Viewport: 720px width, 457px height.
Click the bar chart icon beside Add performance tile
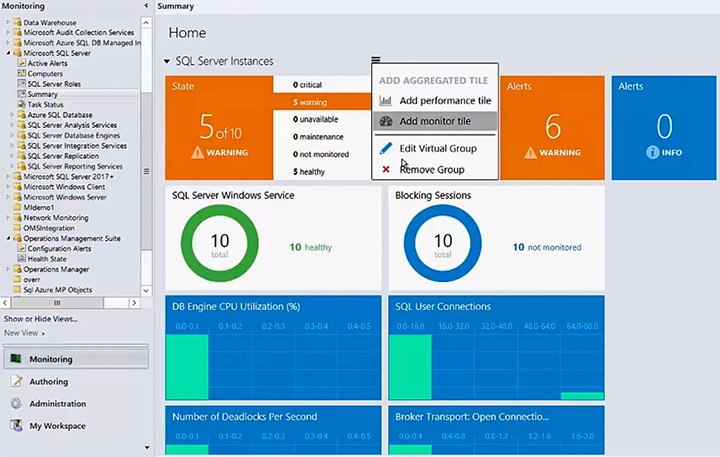click(x=386, y=100)
